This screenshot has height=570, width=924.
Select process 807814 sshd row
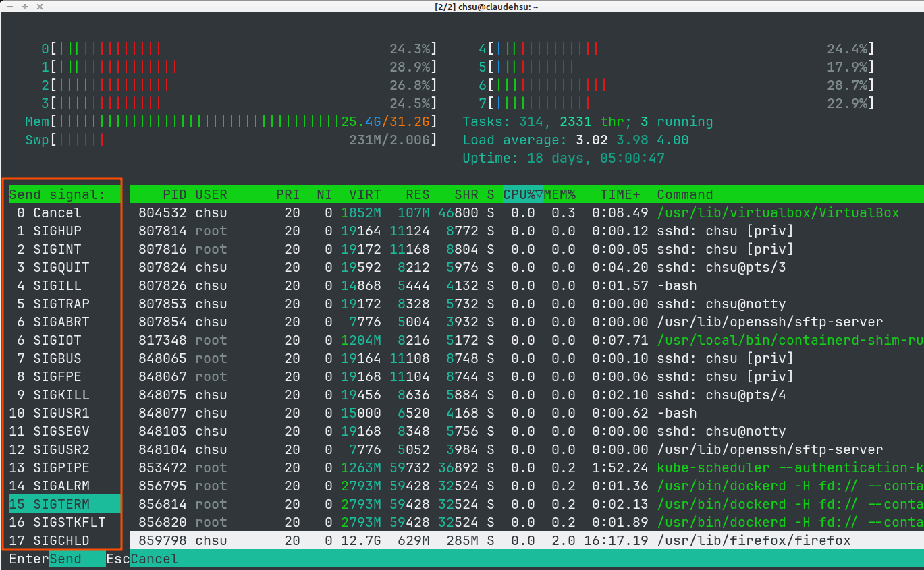(x=527, y=231)
